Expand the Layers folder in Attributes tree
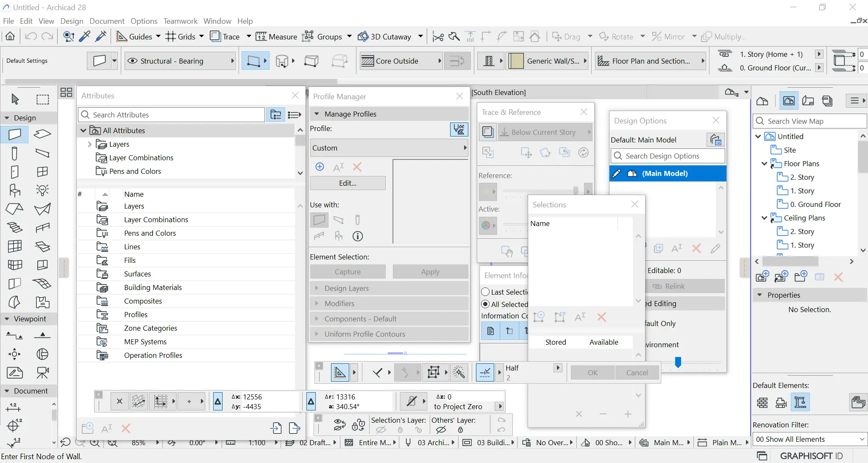The width and height of the screenshot is (868, 463). 89,144
